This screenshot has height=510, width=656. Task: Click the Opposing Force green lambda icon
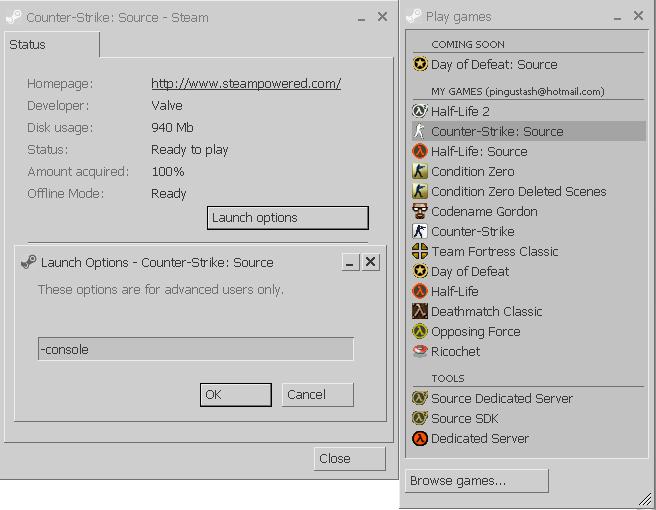420,331
